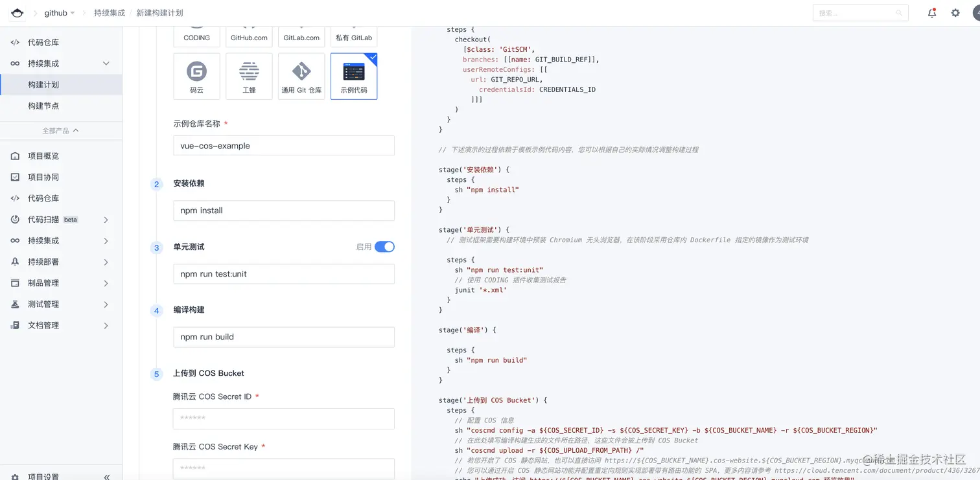The height and width of the screenshot is (480, 980).
Task: Focus the 腾讯云 COS Secret Key field
Action: click(x=284, y=468)
